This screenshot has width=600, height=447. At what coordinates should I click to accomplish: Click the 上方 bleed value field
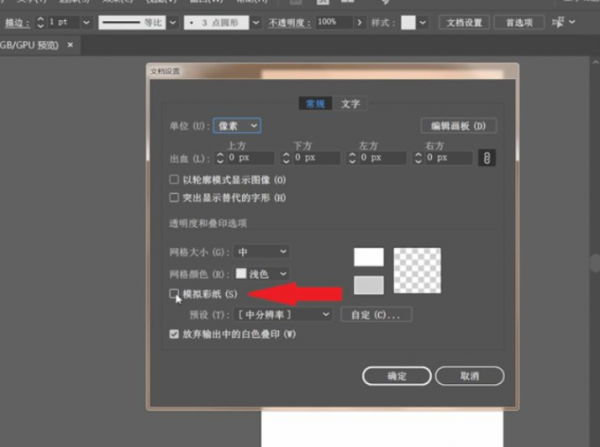tap(251, 158)
